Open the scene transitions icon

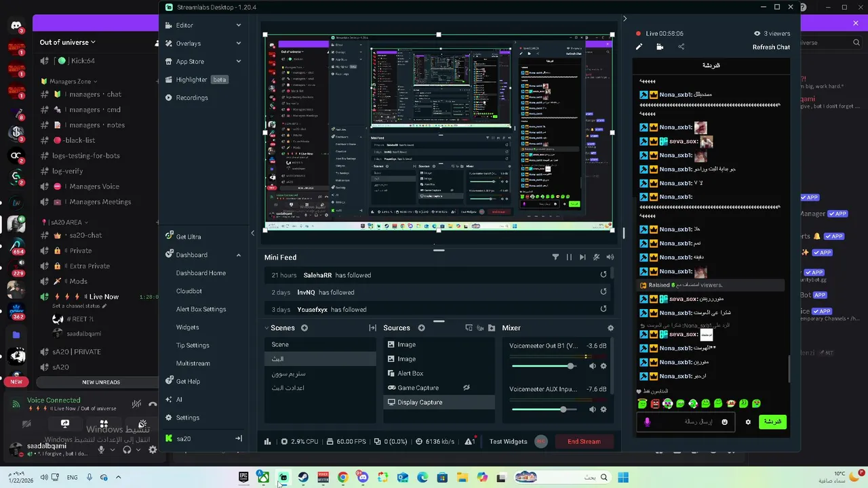(372, 328)
